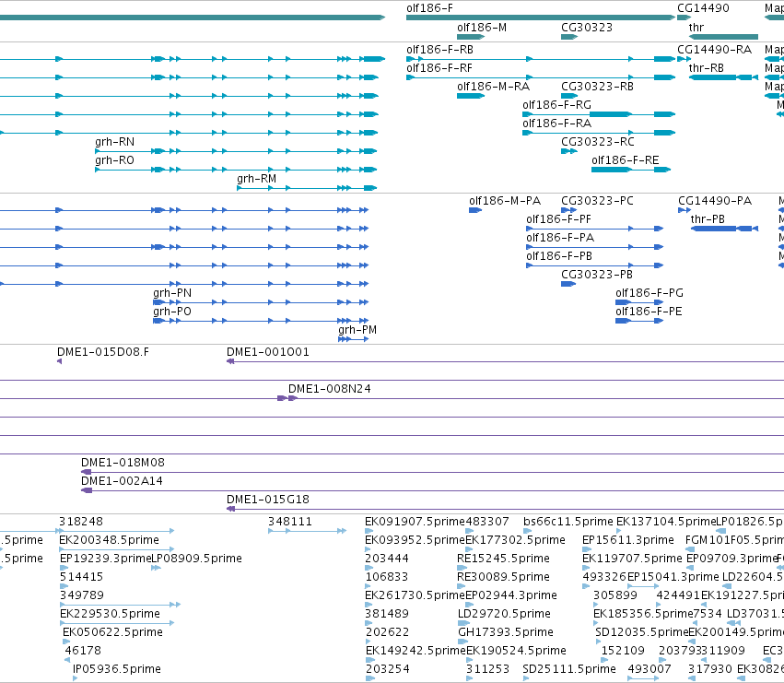Viewport: 784px width, 683px height.
Task: Select the EK050622.5prime EST label
Action: click(113, 633)
